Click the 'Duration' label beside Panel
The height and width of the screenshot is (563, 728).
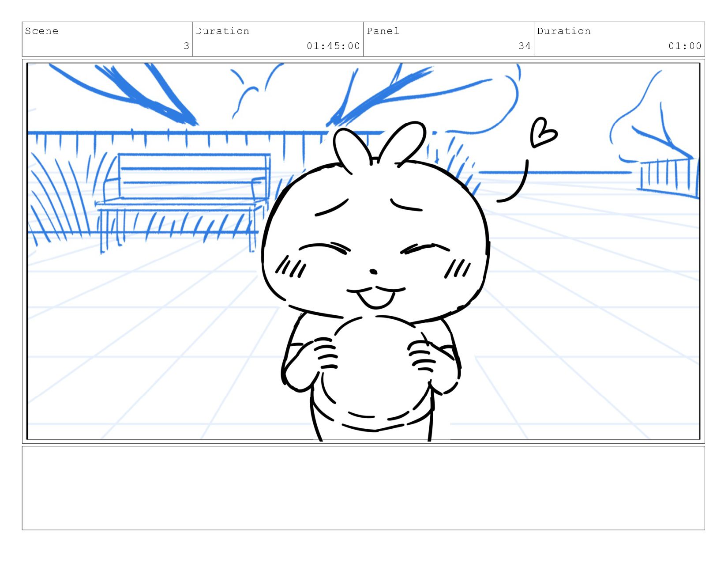pyautogui.click(x=564, y=31)
